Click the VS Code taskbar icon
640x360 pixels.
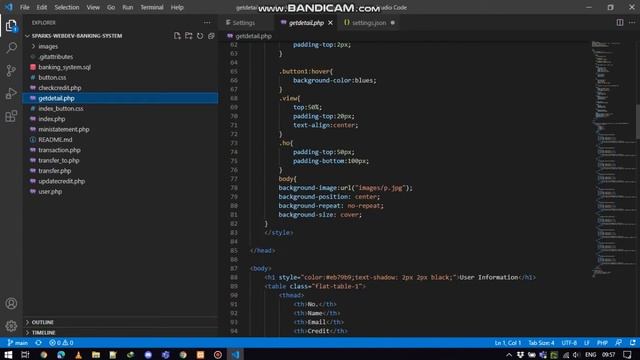tap(236, 355)
